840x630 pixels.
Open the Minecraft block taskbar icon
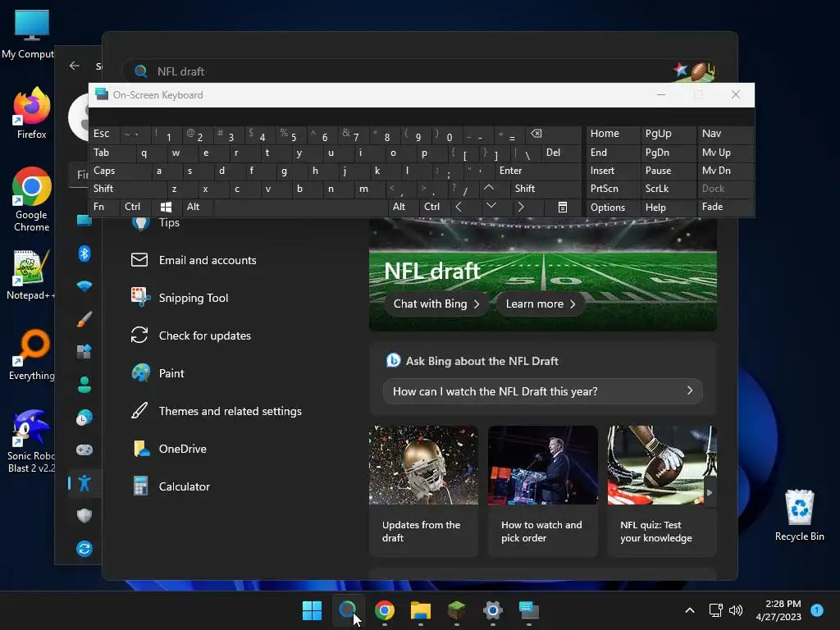pos(456,610)
